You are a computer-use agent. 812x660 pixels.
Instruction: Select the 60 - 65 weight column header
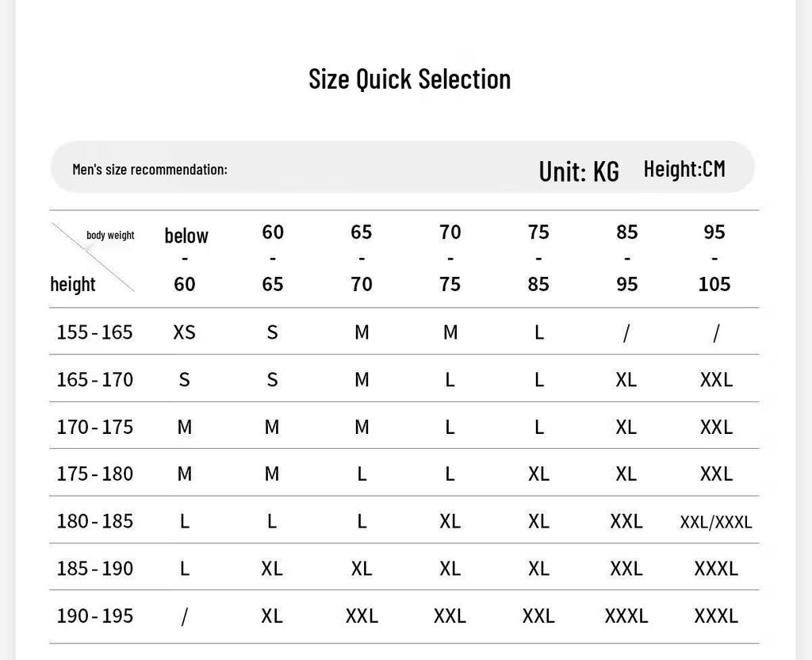pos(273,258)
